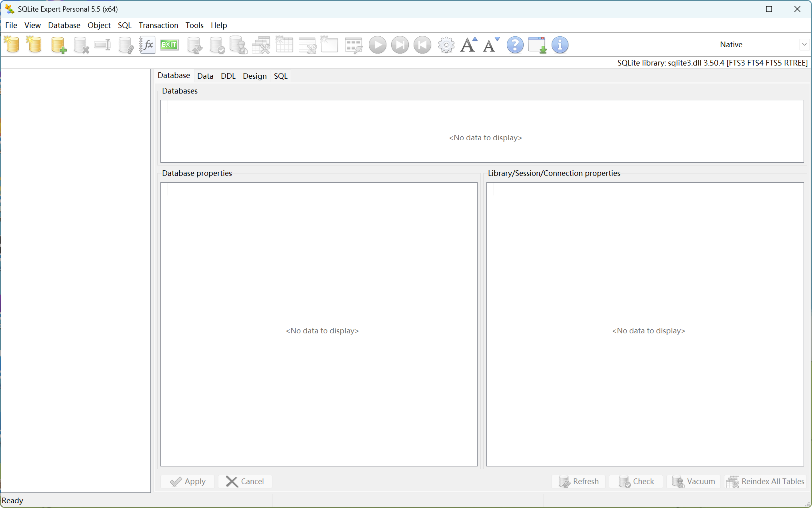
Task: Open the Transaction menu
Action: click(x=158, y=25)
